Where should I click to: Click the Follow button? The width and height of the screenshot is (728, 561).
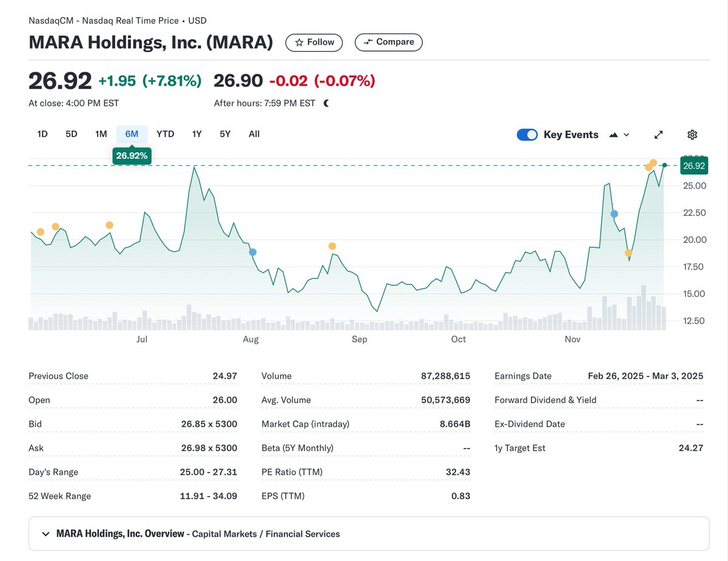coord(314,42)
